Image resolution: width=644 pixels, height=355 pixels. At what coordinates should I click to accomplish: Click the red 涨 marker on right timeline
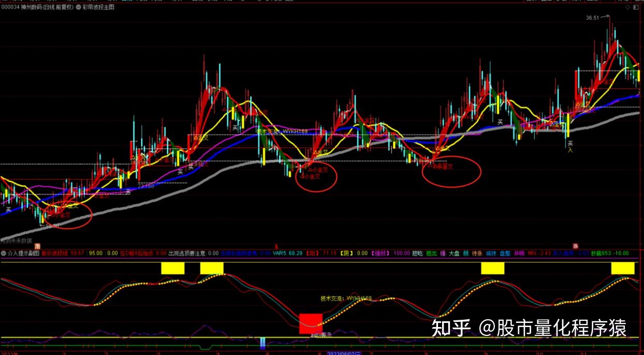click(575, 246)
